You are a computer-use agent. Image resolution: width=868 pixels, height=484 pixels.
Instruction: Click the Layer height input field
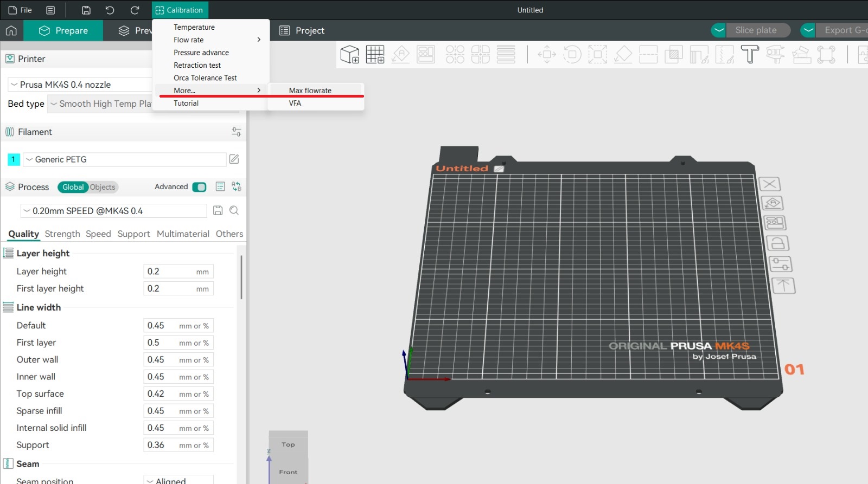tap(168, 272)
